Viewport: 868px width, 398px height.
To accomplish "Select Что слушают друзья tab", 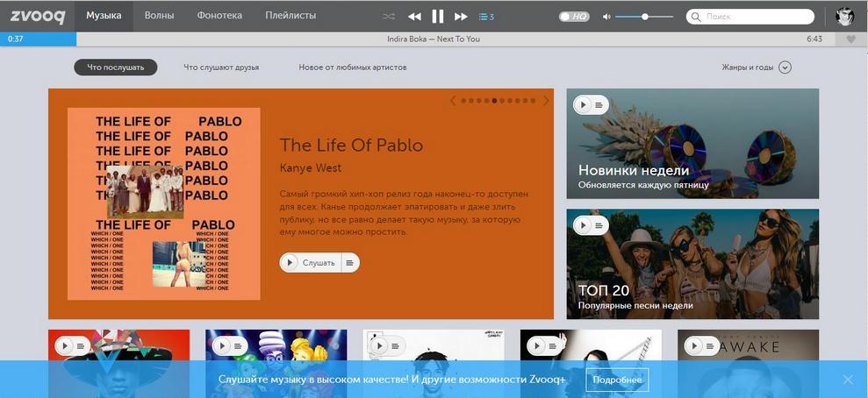I will click(221, 68).
